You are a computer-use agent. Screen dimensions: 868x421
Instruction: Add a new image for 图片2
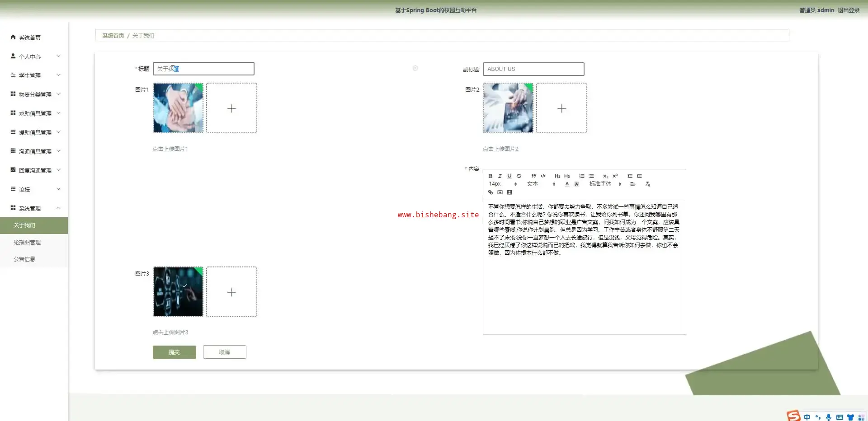click(x=561, y=108)
